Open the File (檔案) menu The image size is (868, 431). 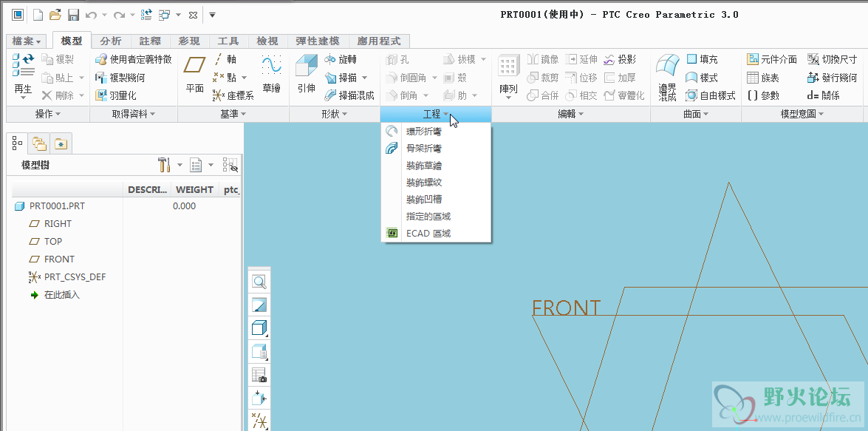(x=27, y=41)
